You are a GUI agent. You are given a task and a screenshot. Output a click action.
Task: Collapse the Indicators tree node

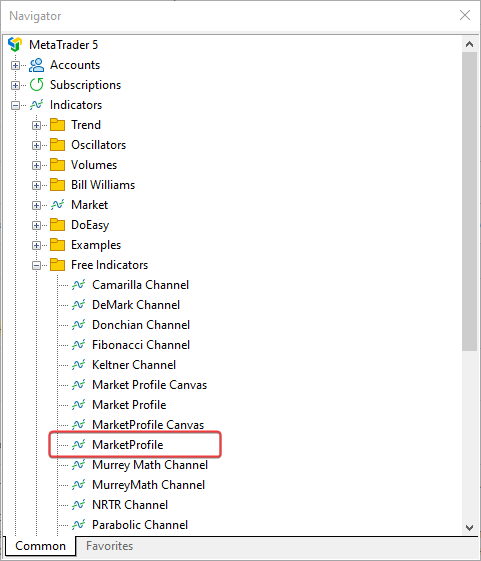tap(15, 105)
